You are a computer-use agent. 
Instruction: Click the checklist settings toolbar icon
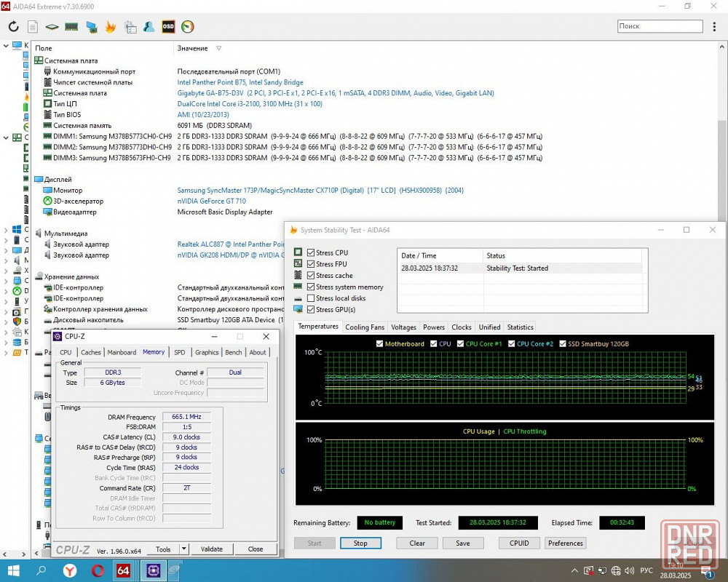coord(130,27)
